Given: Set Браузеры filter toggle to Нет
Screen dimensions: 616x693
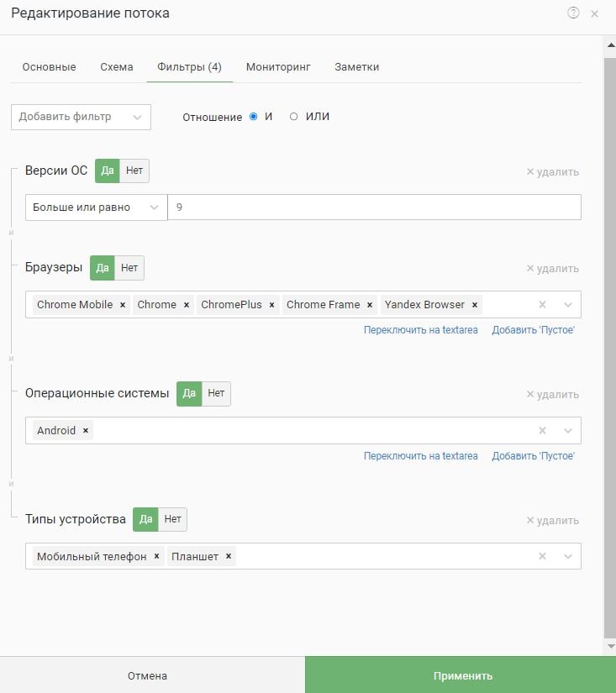Looking at the screenshot, I should 129,268.
